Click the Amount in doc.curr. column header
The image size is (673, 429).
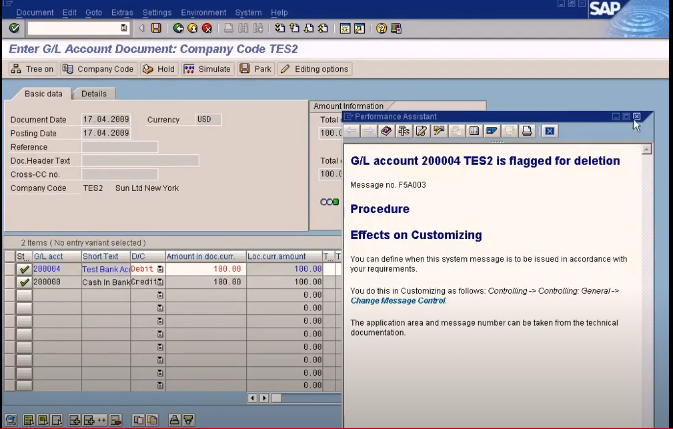206,256
